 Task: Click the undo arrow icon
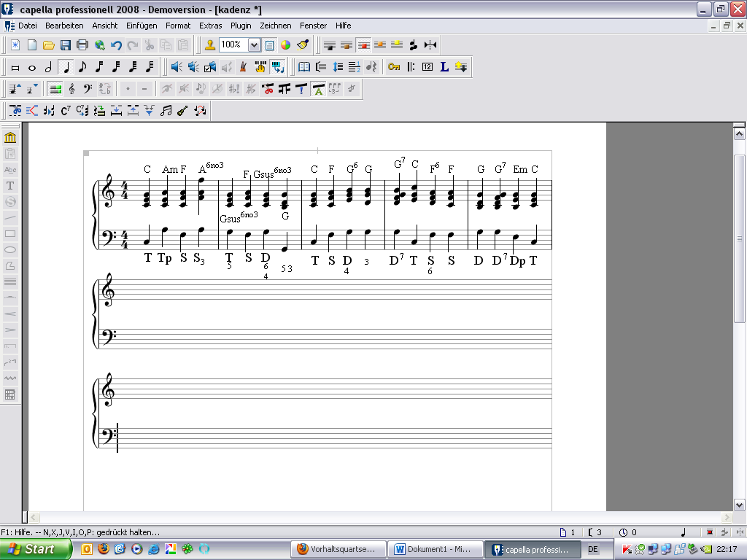coord(116,45)
